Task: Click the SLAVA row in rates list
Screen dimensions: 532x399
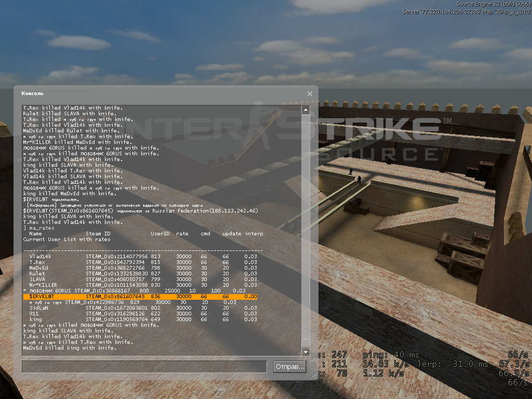Action: click(143, 279)
